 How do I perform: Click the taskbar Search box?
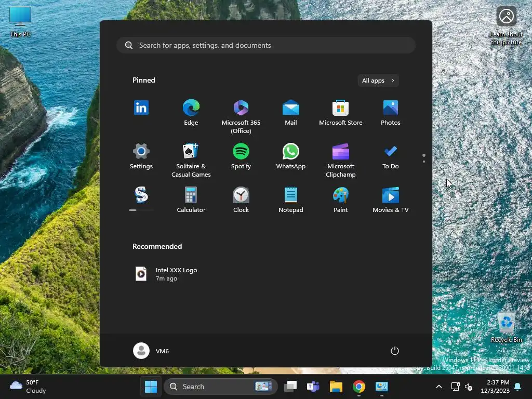click(220, 387)
